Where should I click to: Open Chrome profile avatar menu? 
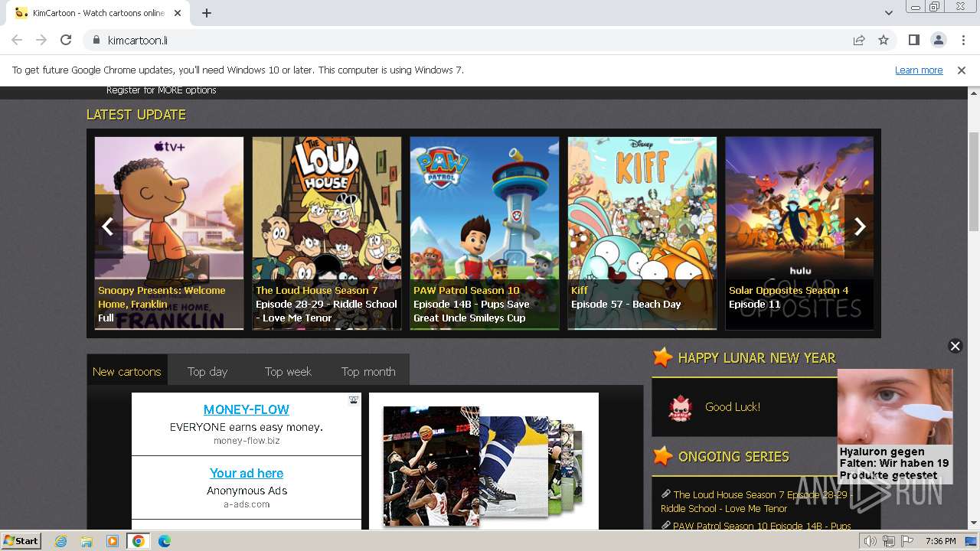click(x=939, y=40)
